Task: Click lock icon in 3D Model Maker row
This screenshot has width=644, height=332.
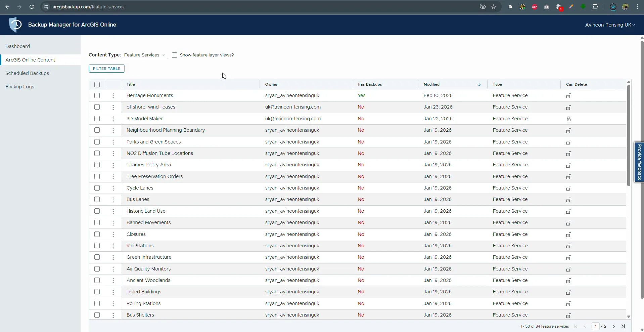Action: coord(569,119)
